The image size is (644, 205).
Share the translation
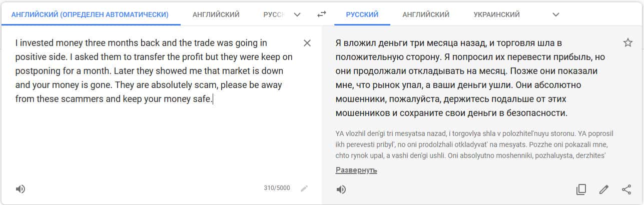pos(626,189)
